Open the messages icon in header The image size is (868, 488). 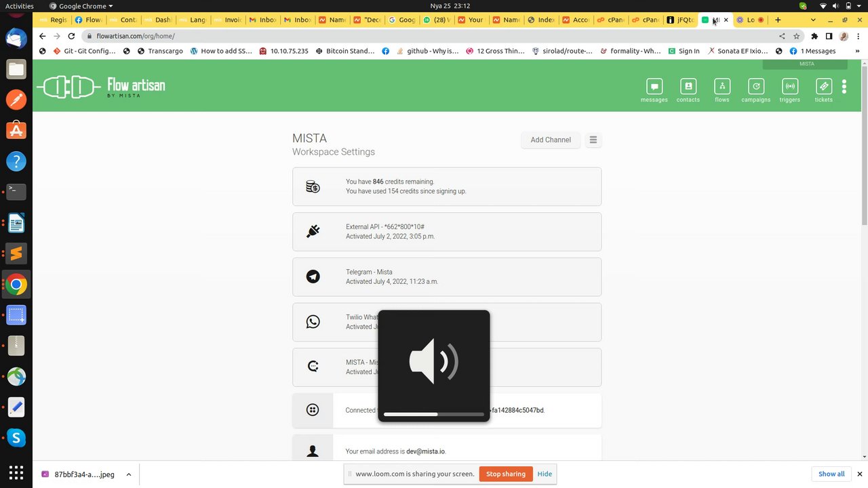(654, 90)
